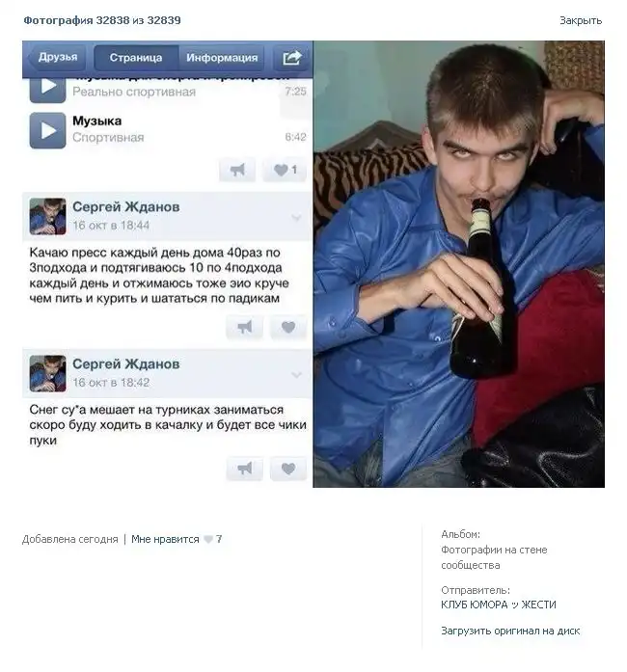Open sender КЛУБ ЮМОРА ЖЕСТИ
Image resolution: width=627 pixels, height=672 pixels.
499,605
